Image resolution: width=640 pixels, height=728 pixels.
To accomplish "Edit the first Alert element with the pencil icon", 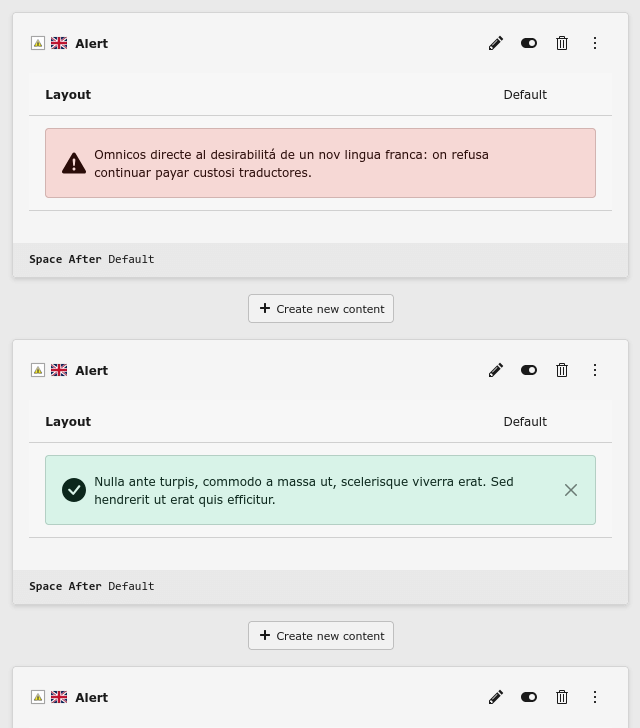I will click(x=496, y=43).
